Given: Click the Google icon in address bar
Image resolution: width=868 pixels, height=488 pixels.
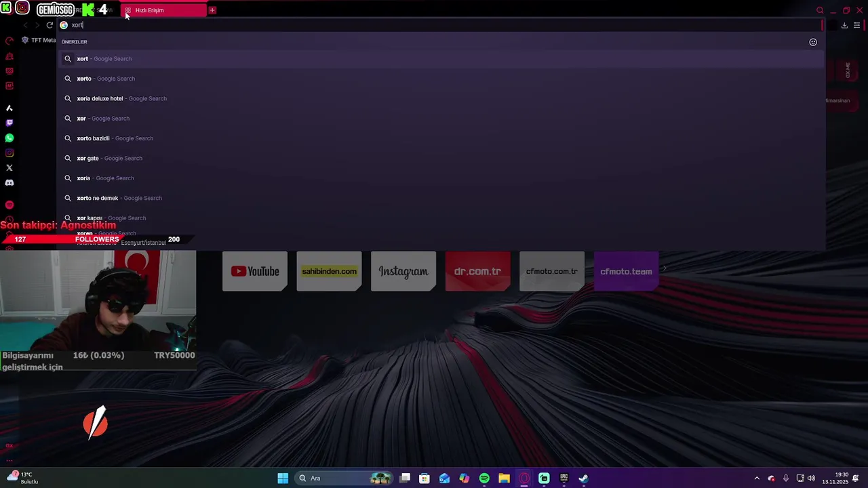Looking at the screenshot, I should click(x=64, y=25).
